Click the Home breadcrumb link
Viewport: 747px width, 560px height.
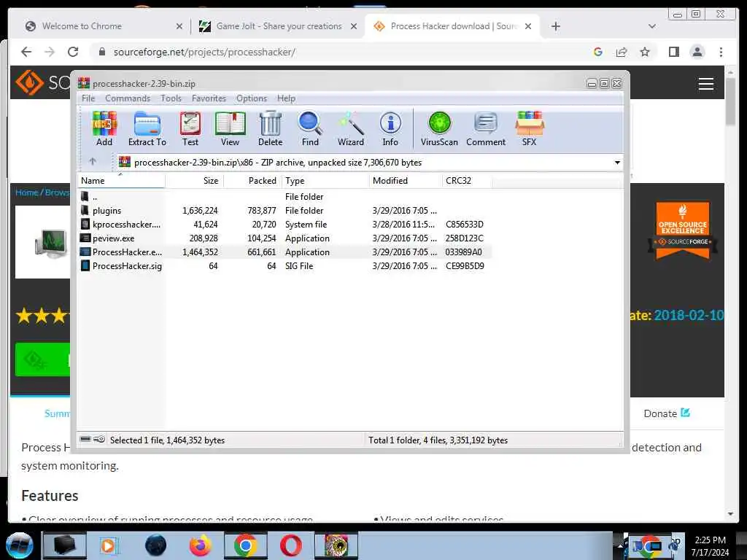point(27,192)
